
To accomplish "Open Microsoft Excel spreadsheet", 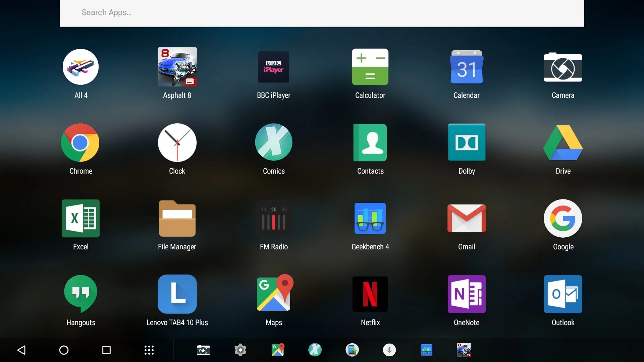I will point(80,218).
